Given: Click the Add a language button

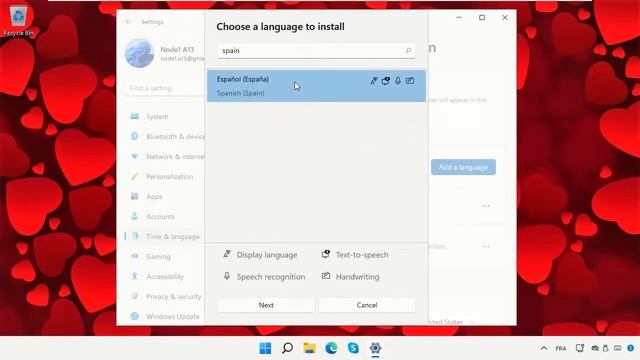Looking at the screenshot, I should (x=463, y=167).
